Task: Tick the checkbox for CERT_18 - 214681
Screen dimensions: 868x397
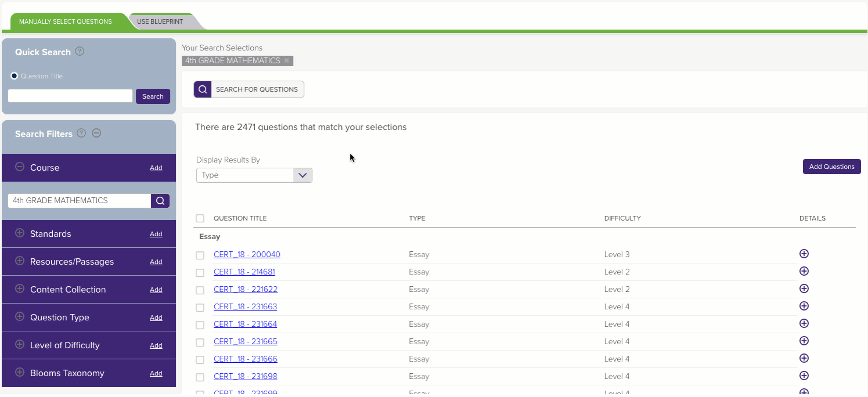Action: point(200,273)
